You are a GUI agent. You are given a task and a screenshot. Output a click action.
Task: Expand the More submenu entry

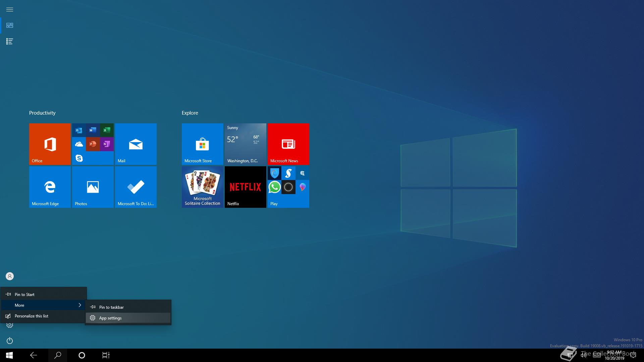pos(44,305)
